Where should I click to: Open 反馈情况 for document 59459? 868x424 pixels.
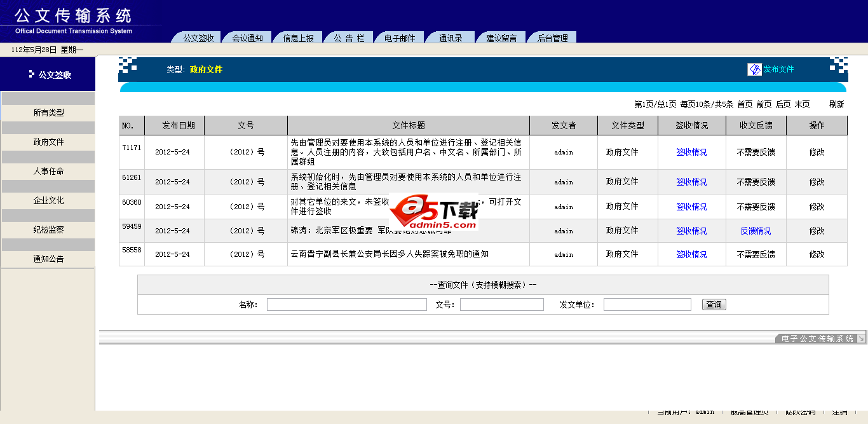(x=756, y=231)
